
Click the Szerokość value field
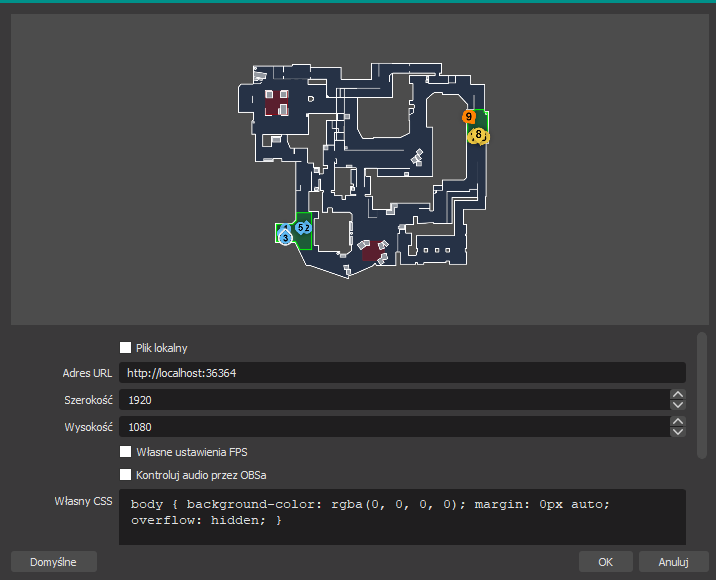pyautogui.click(x=394, y=400)
